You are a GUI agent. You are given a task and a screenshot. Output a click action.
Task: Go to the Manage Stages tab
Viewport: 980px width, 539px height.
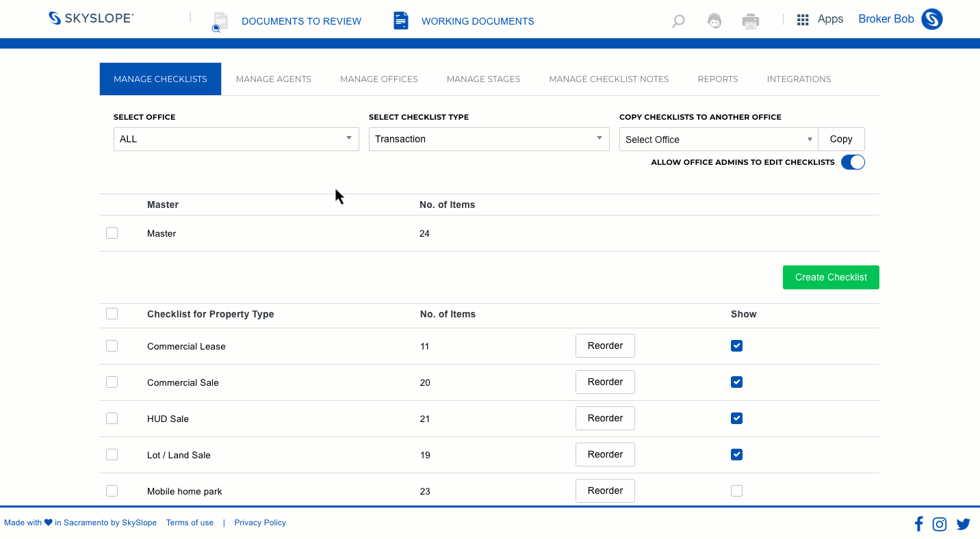(483, 79)
